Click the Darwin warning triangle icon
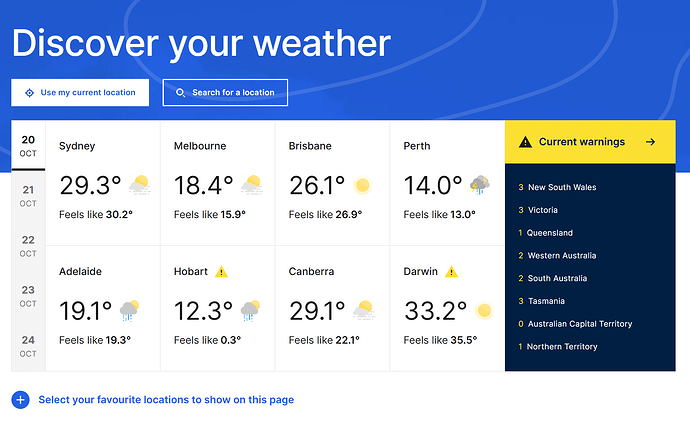The image size is (690, 447). pos(451,272)
